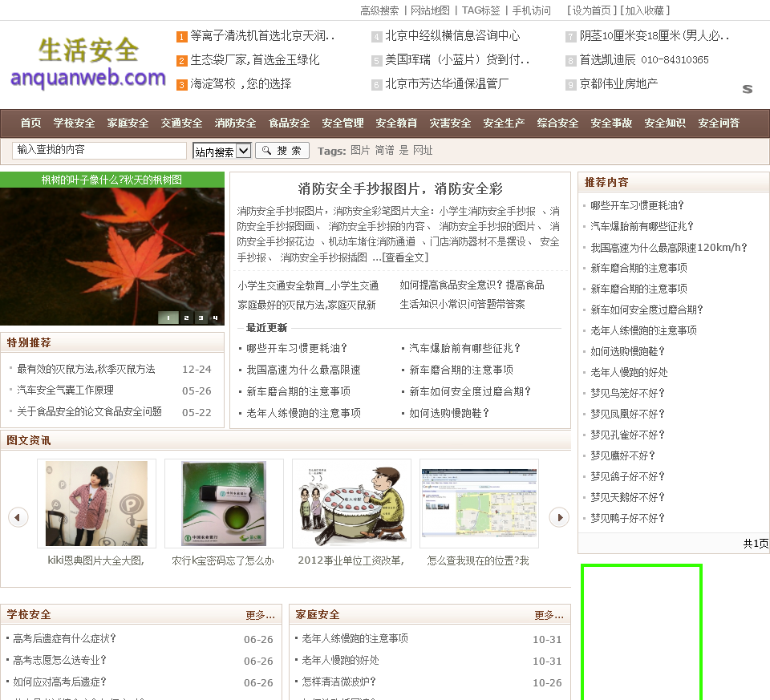
Task: Open ad link 京都伟业房地产
Action: pyautogui.click(x=618, y=84)
